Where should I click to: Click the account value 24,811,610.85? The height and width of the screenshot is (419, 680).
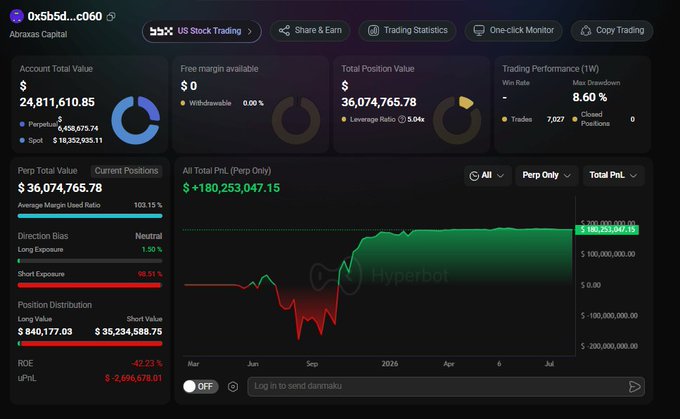pos(57,102)
